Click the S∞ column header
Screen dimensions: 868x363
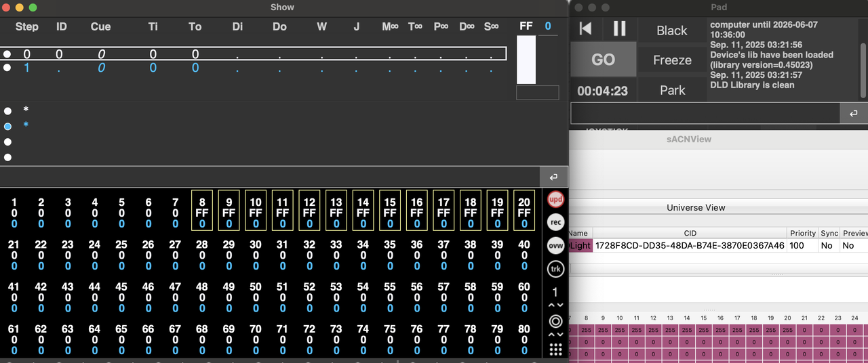[492, 26]
